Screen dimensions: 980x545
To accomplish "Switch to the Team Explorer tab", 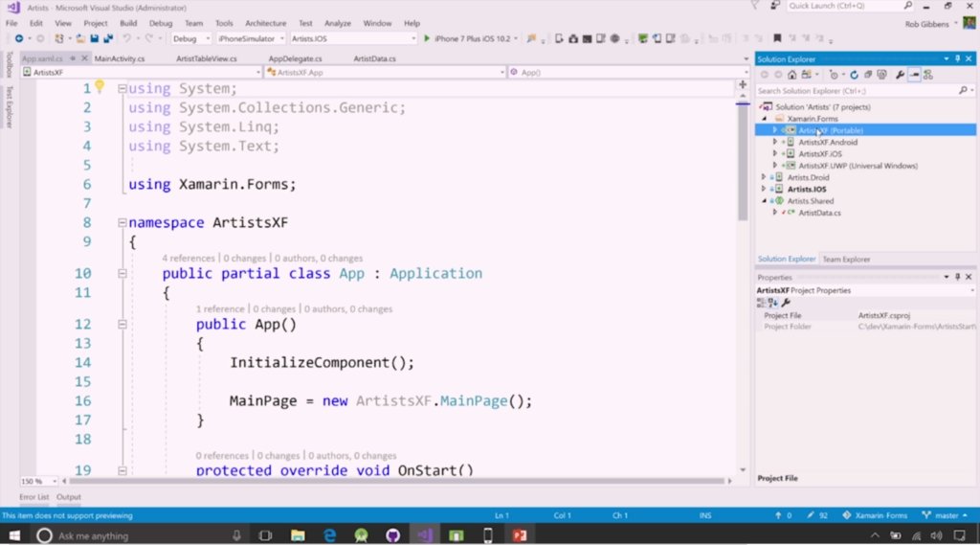I will coord(846,259).
